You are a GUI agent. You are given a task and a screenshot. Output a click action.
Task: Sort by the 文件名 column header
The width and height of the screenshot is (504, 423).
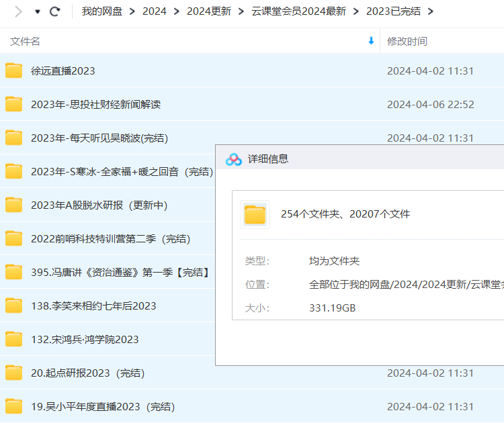pos(26,41)
